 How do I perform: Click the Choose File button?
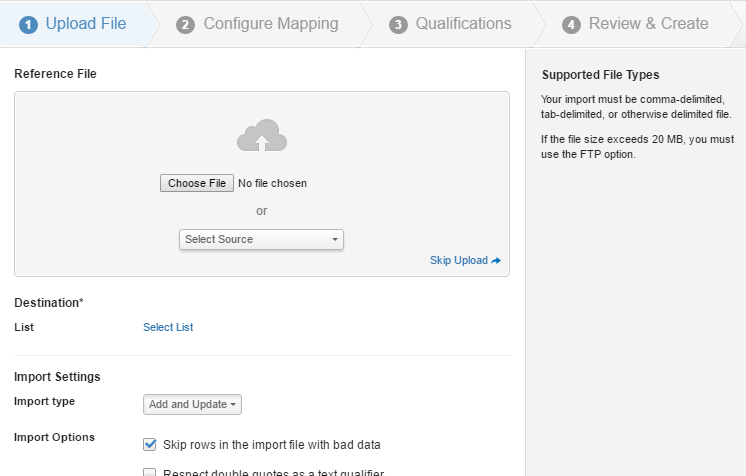[197, 183]
